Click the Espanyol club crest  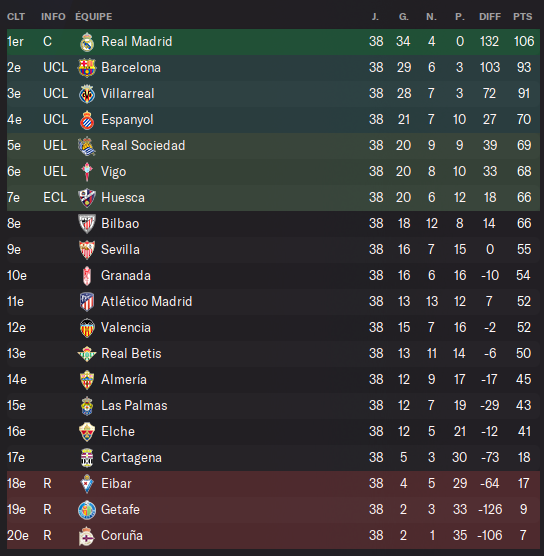pyautogui.click(x=87, y=120)
